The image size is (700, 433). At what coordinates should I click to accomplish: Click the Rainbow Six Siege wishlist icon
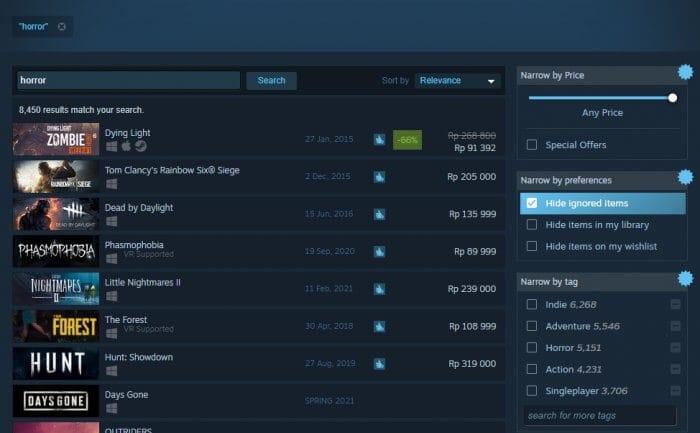379,177
